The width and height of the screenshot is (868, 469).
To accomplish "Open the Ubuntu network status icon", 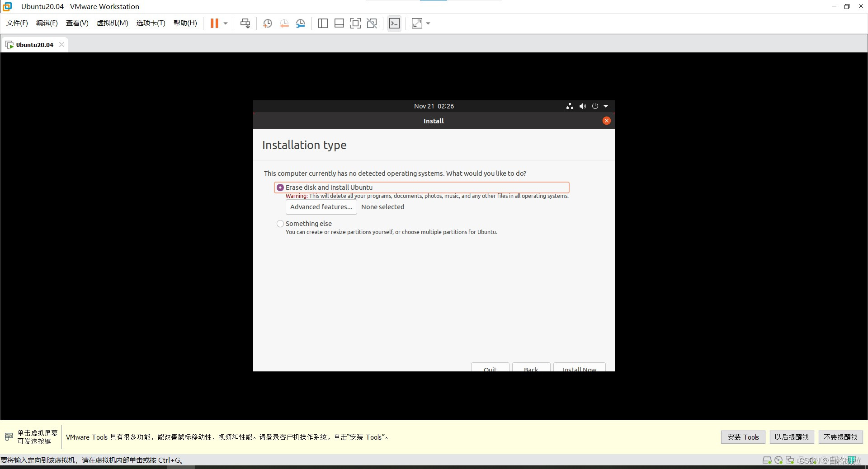I will 570,106.
